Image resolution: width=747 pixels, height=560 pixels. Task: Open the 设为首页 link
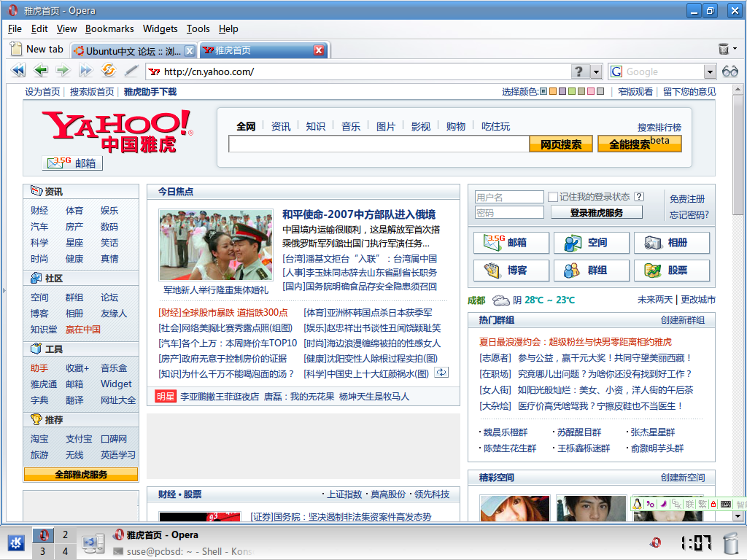pos(42,91)
